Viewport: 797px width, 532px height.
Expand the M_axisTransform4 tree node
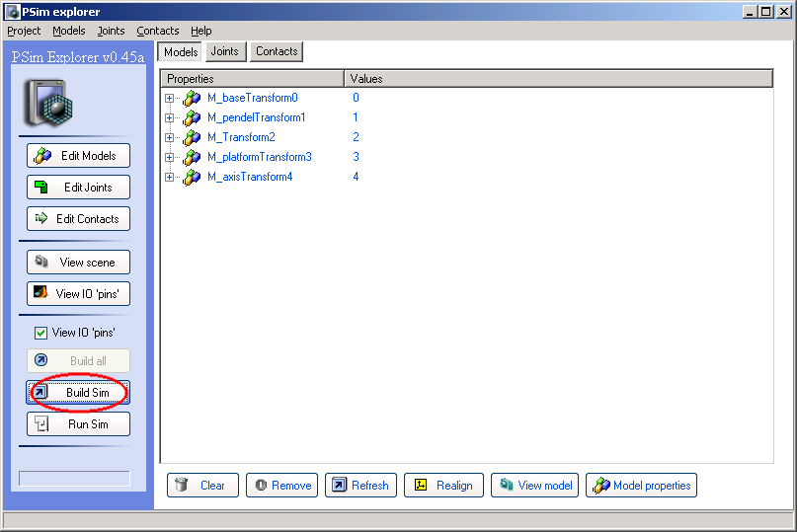tap(169, 177)
